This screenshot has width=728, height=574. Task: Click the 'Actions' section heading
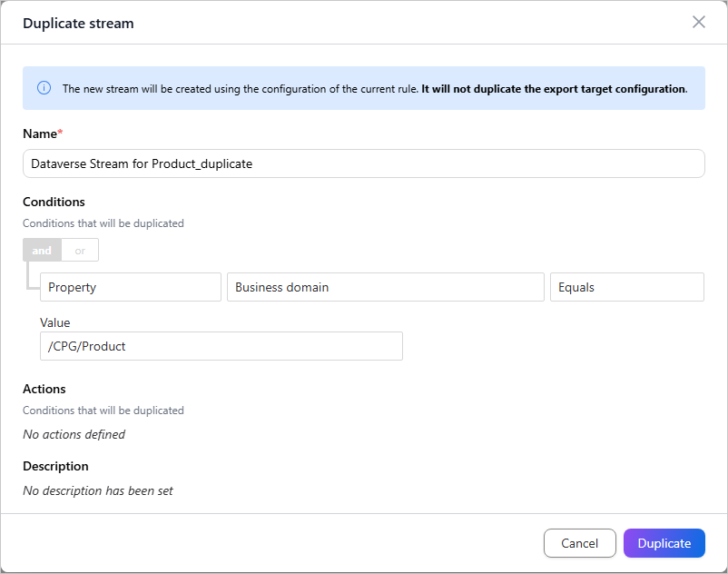[44, 389]
